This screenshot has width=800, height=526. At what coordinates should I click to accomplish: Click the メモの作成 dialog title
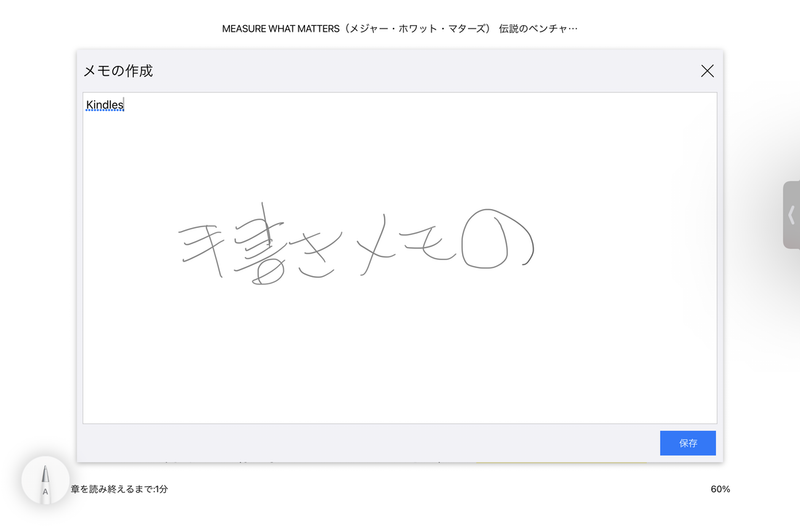118,71
